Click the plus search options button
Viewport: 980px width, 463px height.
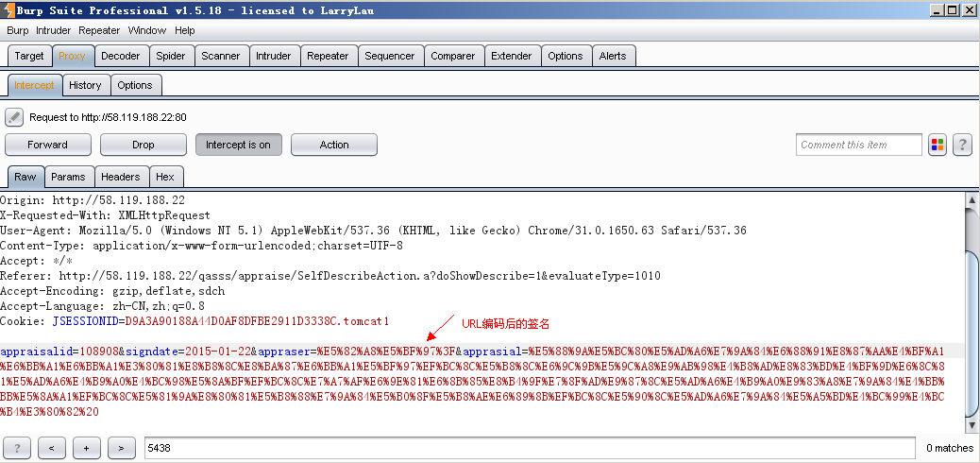[87, 448]
